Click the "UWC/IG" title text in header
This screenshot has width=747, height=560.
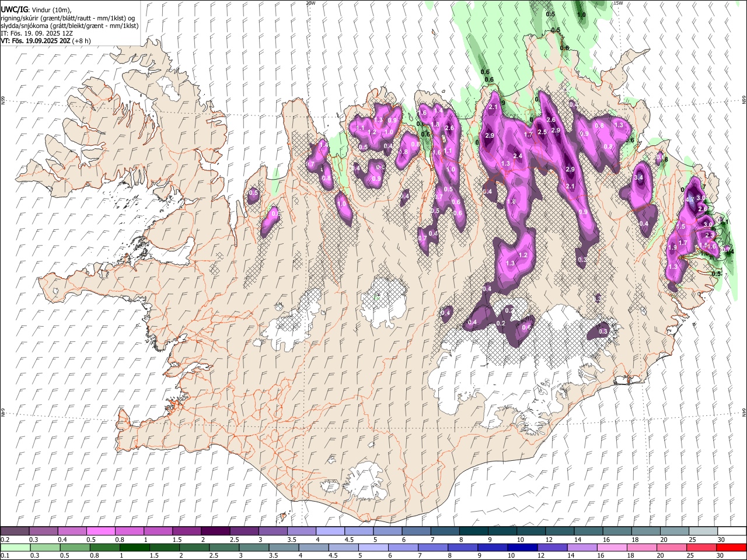coord(13,10)
